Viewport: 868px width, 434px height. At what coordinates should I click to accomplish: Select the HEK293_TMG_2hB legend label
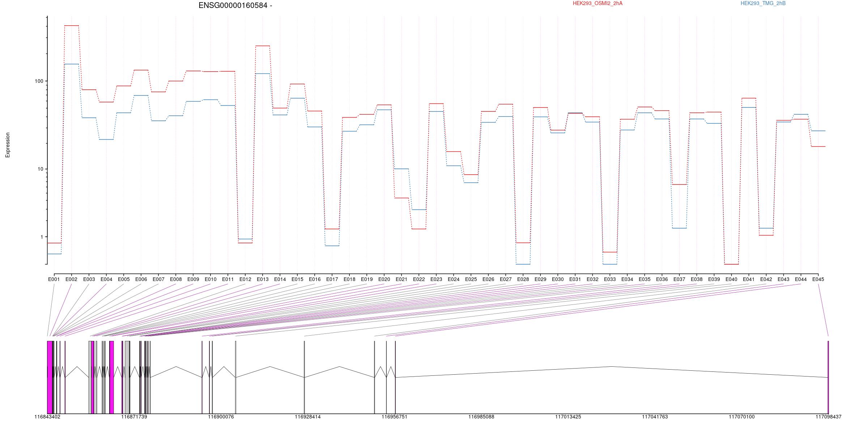(x=763, y=3)
